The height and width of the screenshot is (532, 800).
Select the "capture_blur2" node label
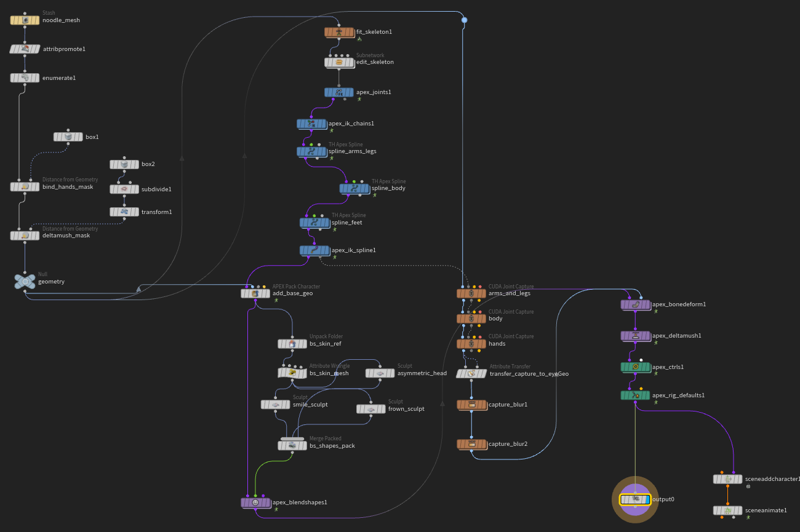point(508,444)
